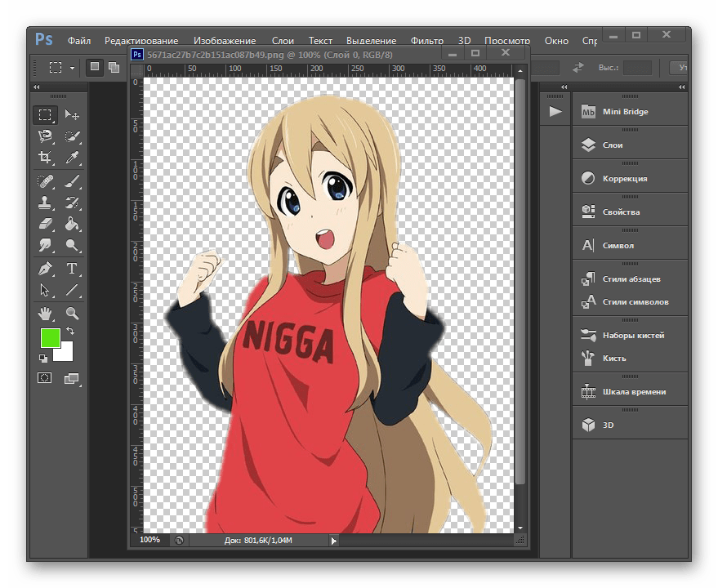Expand the status bar info arrow menu
This screenshot has height=588, width=718.
[333, 540]
